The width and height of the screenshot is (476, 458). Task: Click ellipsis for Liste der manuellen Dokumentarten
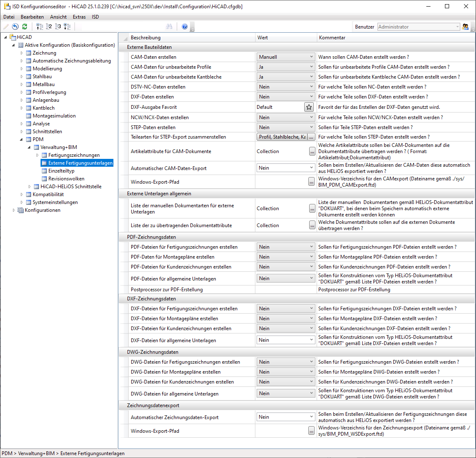point(312,209)
